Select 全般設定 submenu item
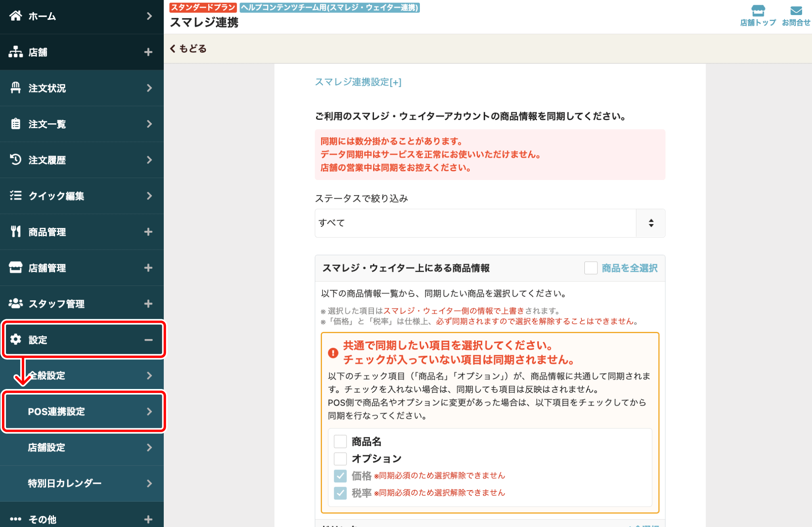The image size is (812, 527). pos(82,376)
